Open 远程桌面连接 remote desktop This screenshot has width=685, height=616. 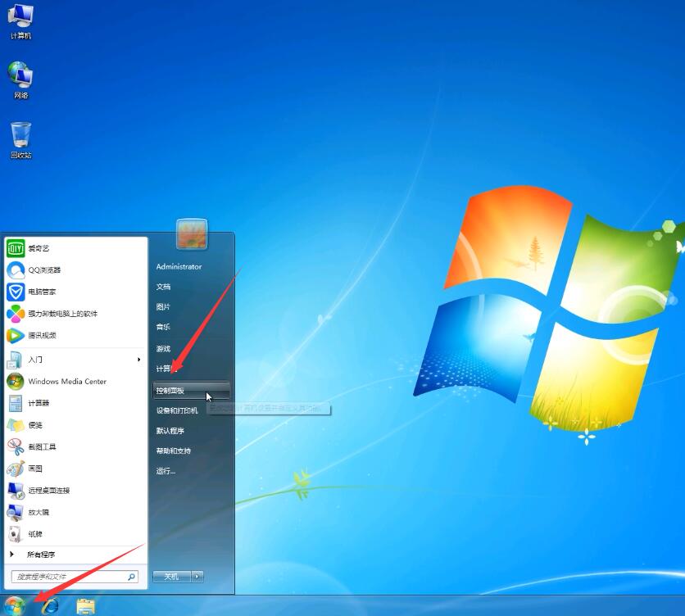pyautogui.click(x=75, y=491)
